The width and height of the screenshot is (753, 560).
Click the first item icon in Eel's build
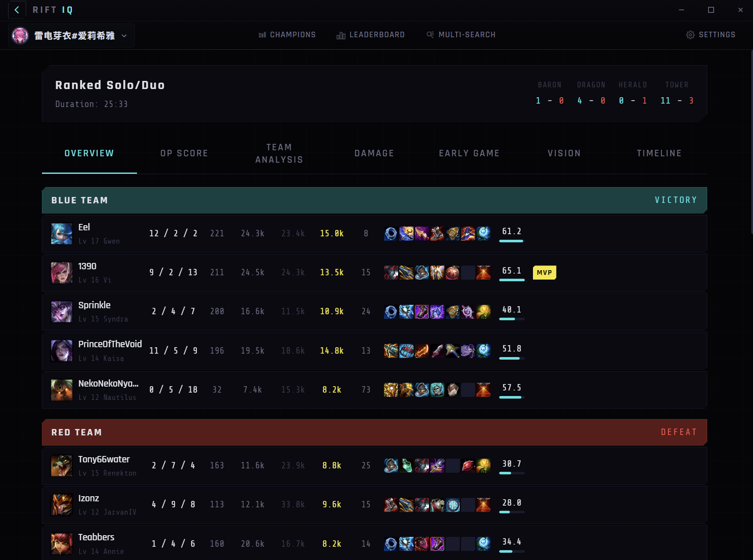click(390, 233)
